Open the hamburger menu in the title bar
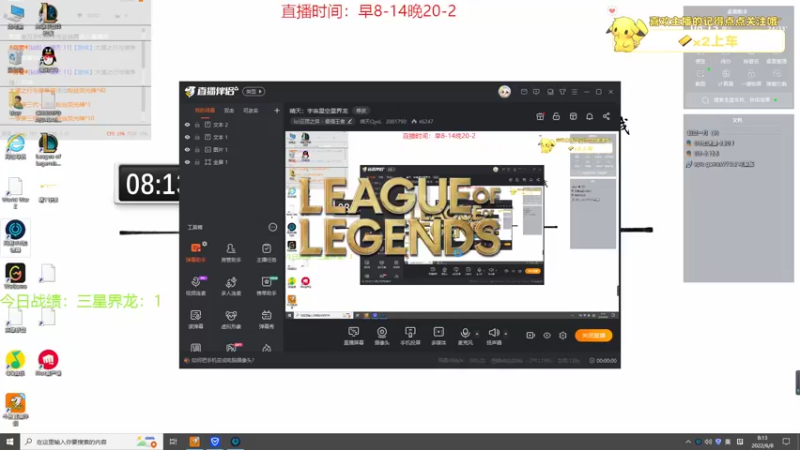This screenshot has height=450, width=800. tap(574, 92)
